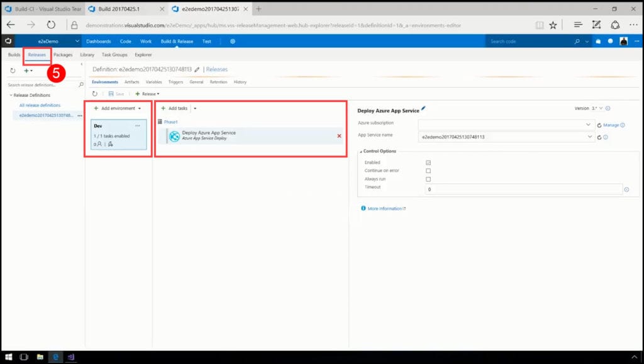Switch to the Packages tab

point(63,55)
